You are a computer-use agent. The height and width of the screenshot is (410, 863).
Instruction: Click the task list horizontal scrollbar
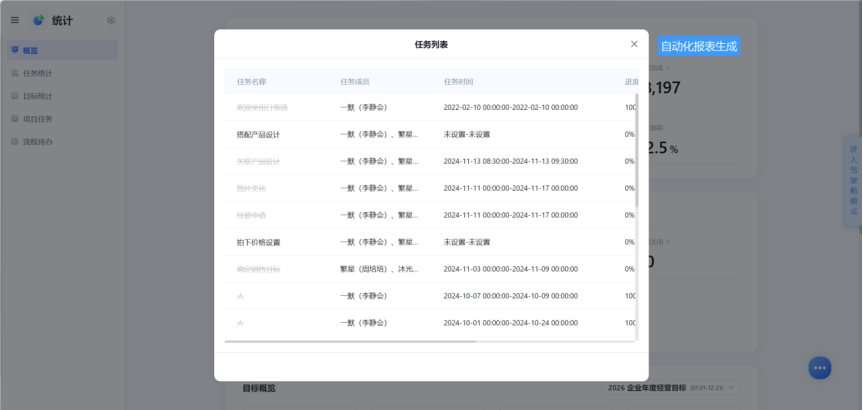(351, 341)
